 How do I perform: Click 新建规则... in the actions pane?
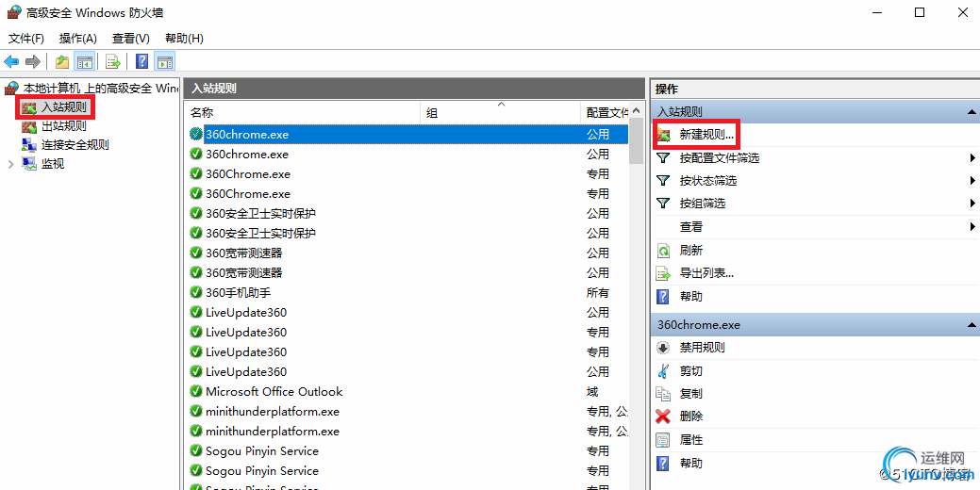point(706,134)
